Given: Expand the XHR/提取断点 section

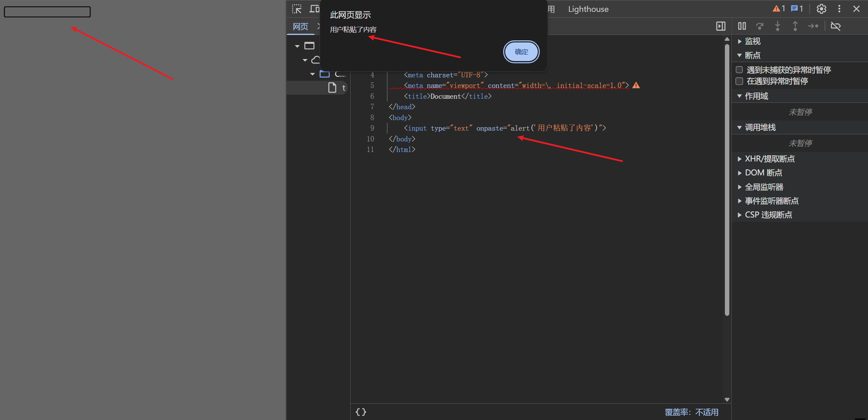Looking at the screenshot, I should click(x=769, y=159).
